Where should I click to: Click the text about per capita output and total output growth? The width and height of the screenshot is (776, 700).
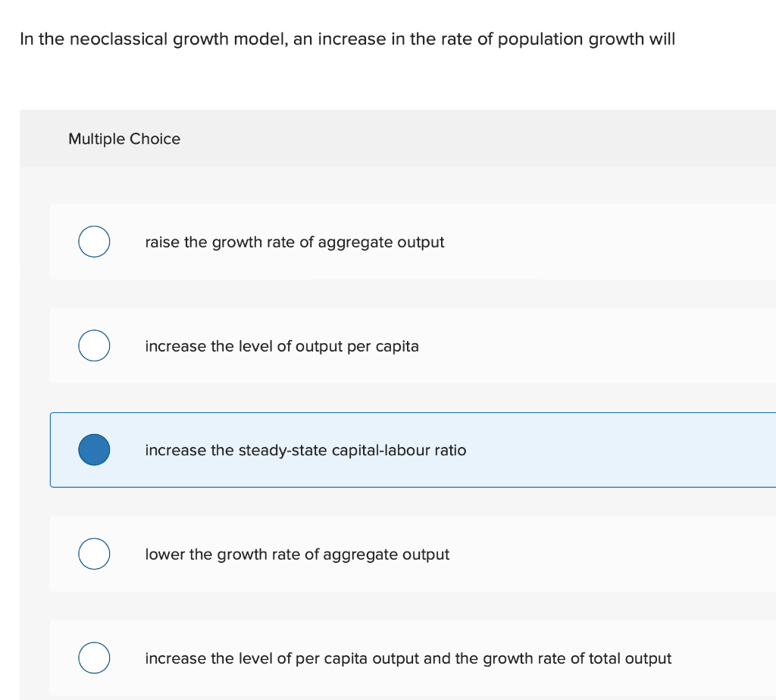click(x=407, y=658)
